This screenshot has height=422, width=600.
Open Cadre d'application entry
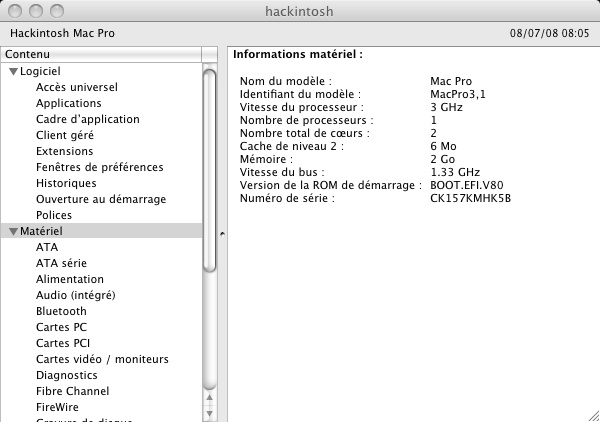point(88,119)
